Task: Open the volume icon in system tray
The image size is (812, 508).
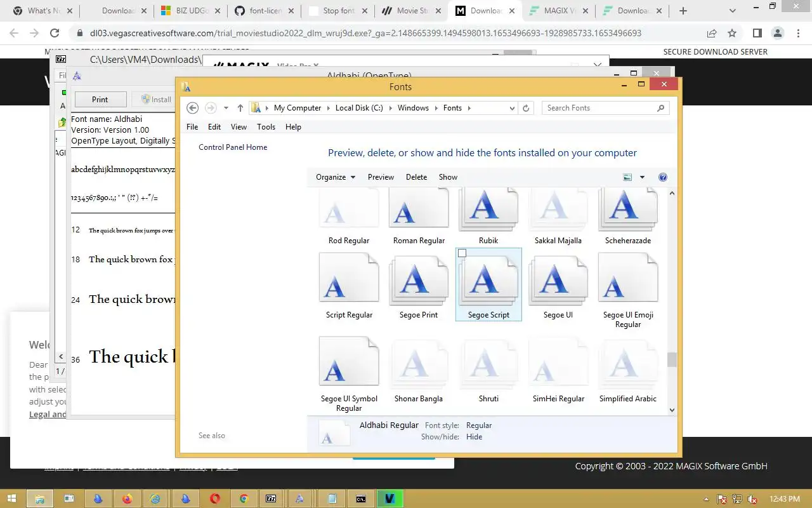Action: pyautogui.click(x=752, y=499)
